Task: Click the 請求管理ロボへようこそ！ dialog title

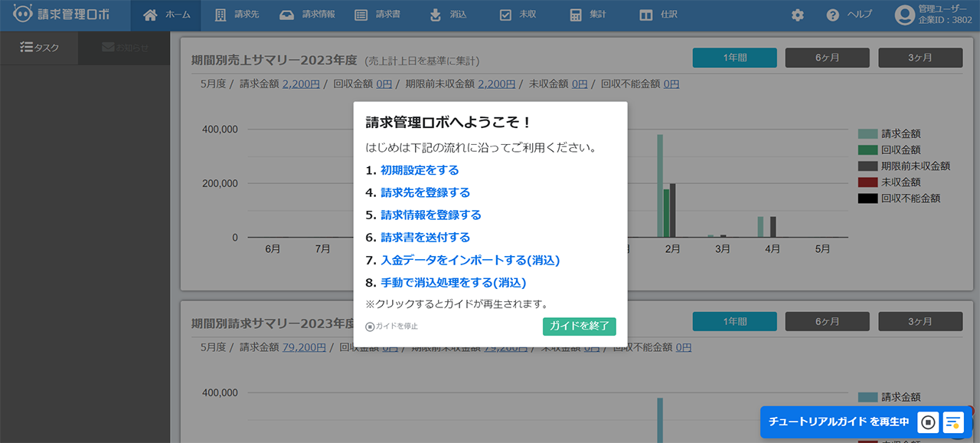Action: point(449,123)
